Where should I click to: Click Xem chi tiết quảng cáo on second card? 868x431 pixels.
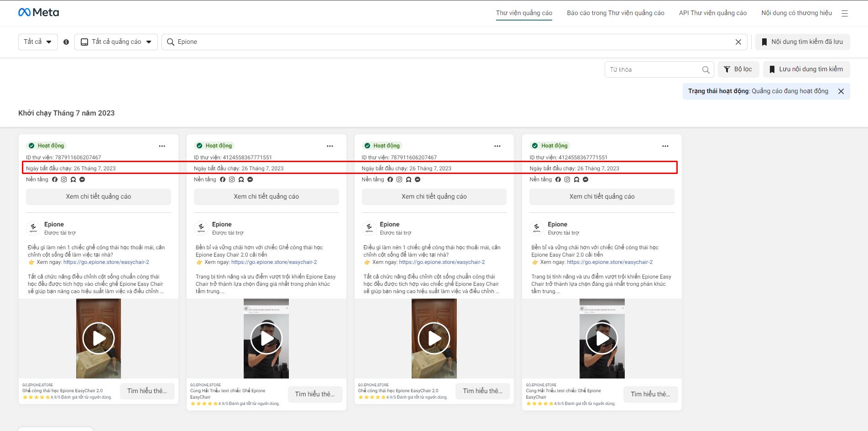pyautogui.click(x=267, y=197)
